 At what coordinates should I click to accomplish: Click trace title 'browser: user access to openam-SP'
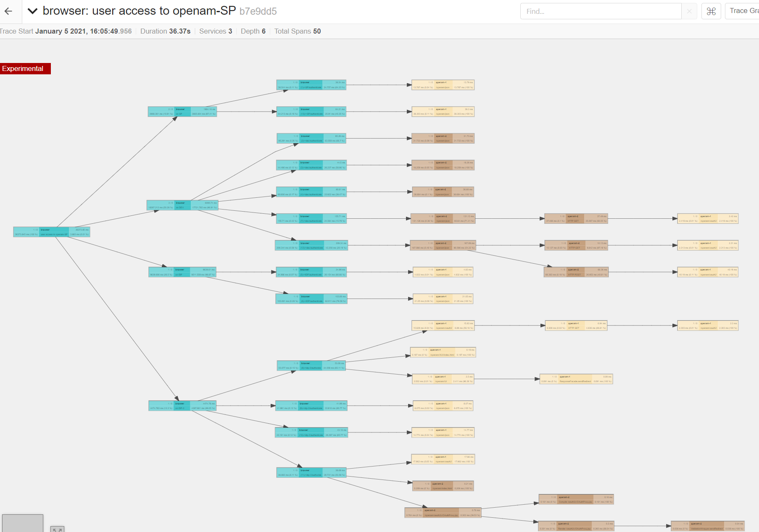139,11
